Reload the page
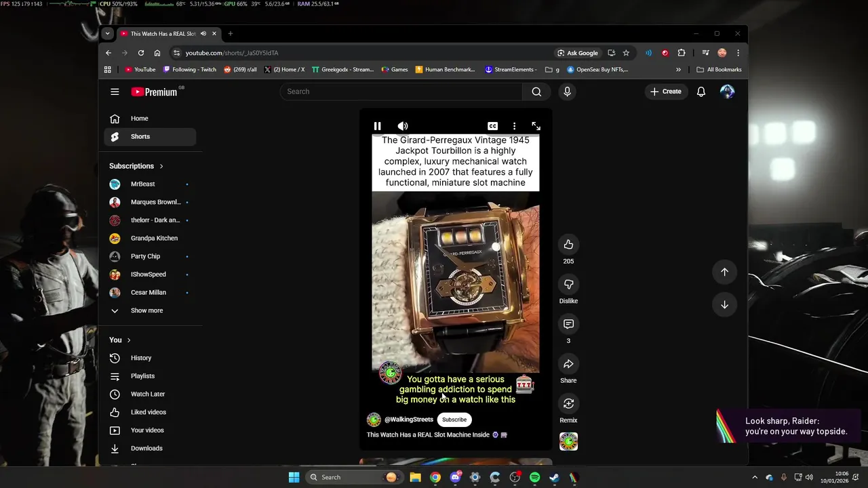The height and width of the screenshot is (488, 868). pos(141,53)
